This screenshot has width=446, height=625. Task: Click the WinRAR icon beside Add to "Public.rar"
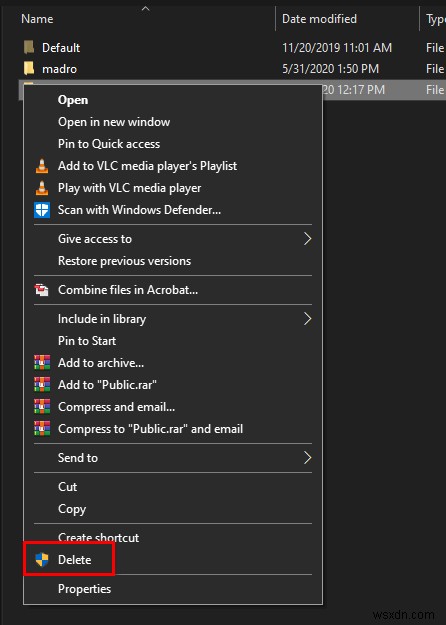42,385
